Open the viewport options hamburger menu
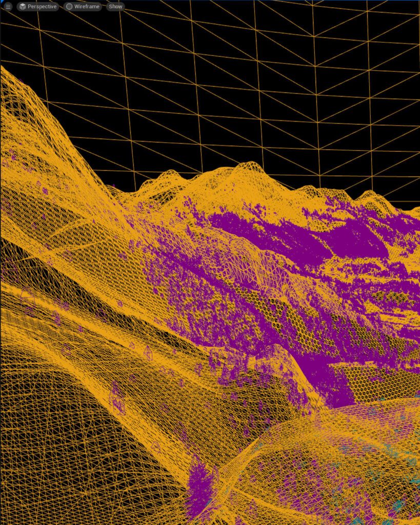 (8, 7)
